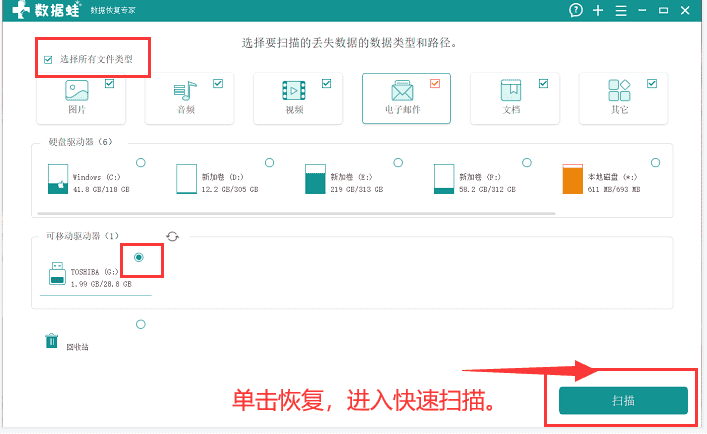The image size is (707, 434).
Task: Select the 文档 document type icon
Action: pos(511,90)
